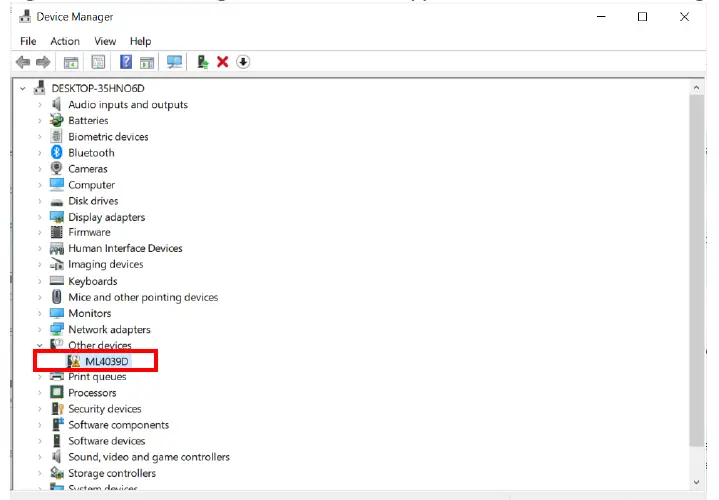Click the Bluetooth logo icon
This screenshot has height=500, width=719.
tap(56, 152)
